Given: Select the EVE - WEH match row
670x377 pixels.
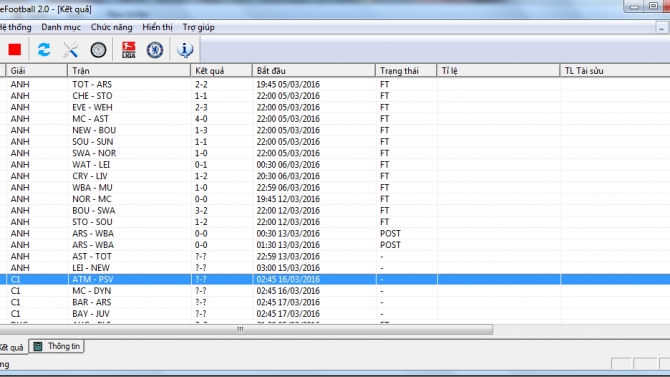Looking at the screenshot, I should tap(335, 107).
